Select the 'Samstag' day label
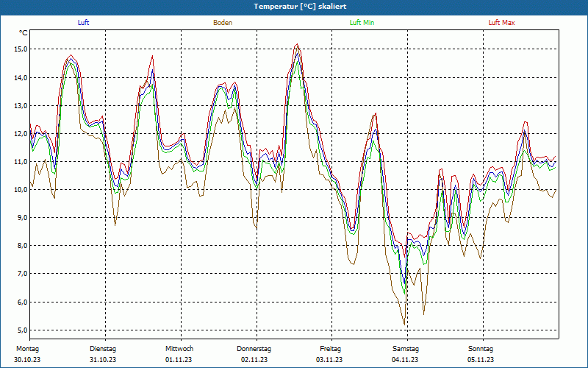This screenshot has height=368, width=588. tap(406, 349)
